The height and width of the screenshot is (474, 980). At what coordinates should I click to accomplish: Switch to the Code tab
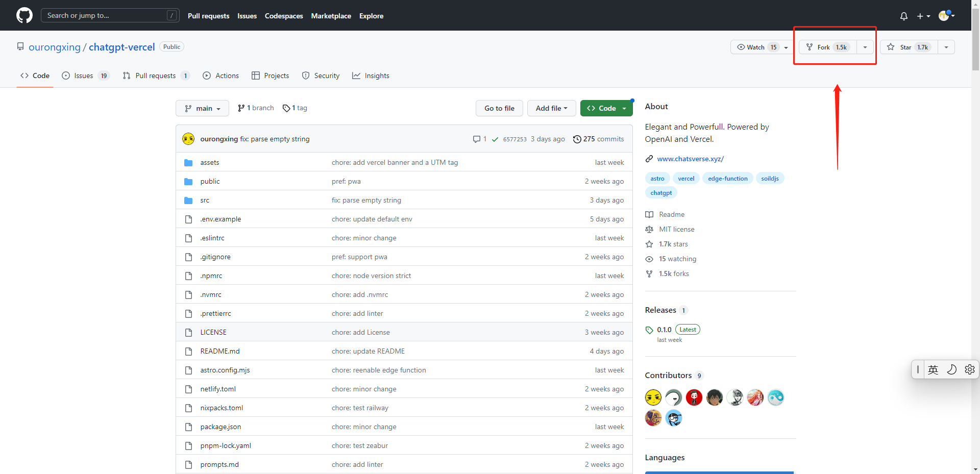35,76
